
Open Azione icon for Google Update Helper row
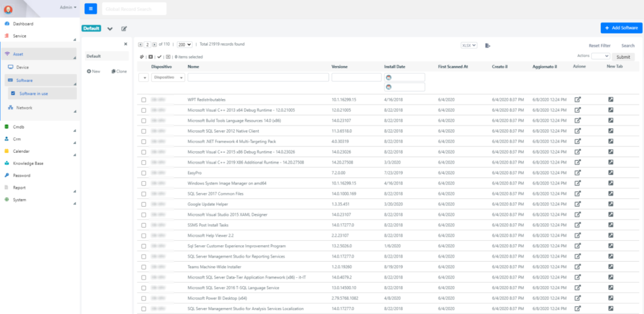pos(578,204)
